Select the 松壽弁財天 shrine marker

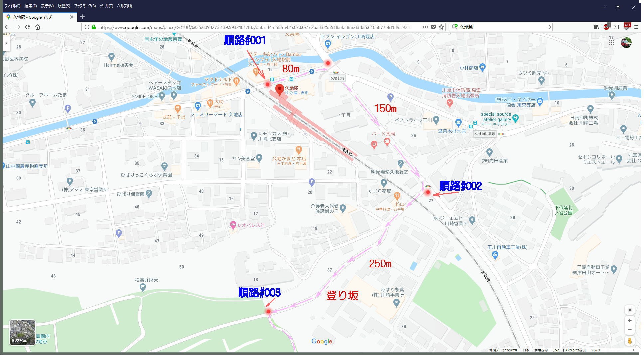[x=143, y=288]
